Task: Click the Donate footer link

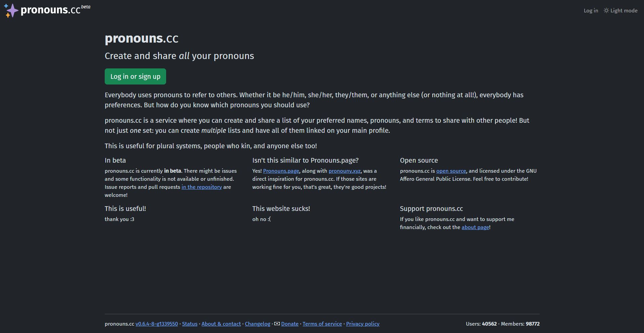Action: point(290,324)
